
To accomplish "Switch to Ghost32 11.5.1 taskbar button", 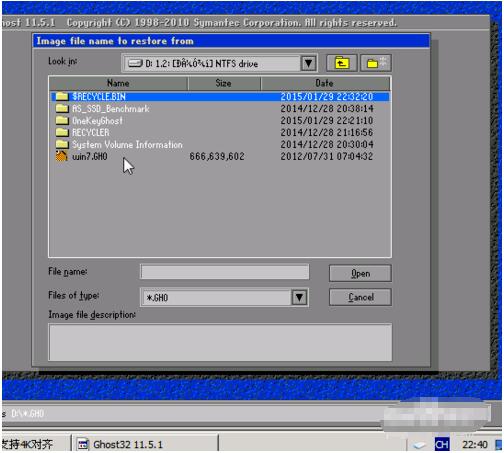I will click(x=145, y=444).
